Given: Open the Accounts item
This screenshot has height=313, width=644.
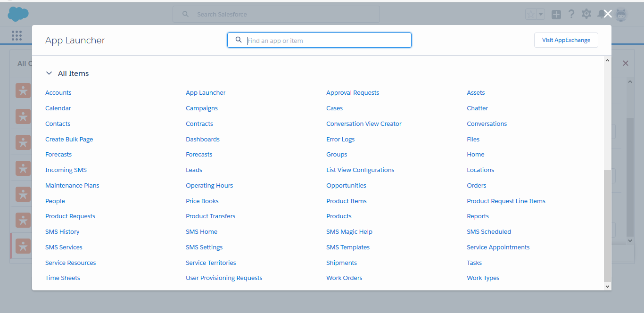Looking at the screenshot, I should (58, 93).
